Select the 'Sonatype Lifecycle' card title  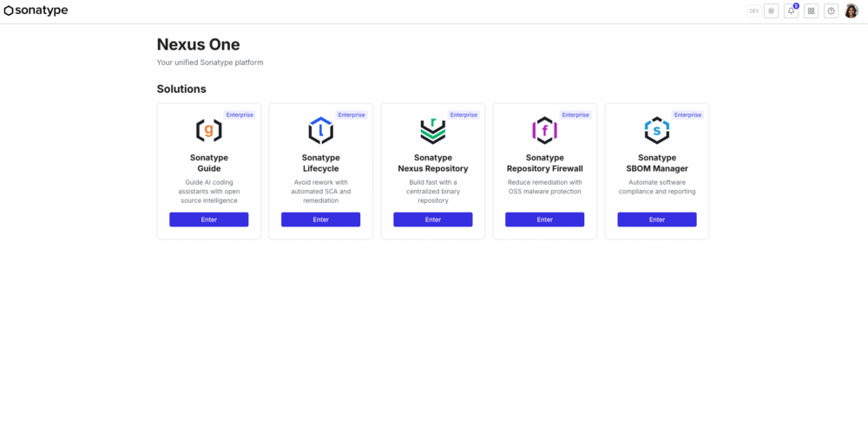[320, 163]
